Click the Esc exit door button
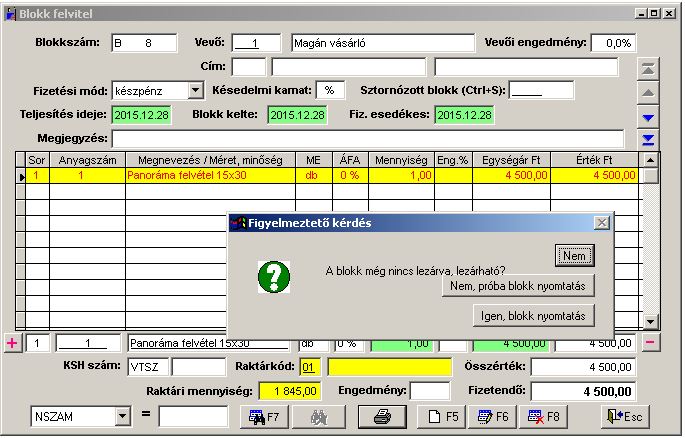 tap(625, 417)
